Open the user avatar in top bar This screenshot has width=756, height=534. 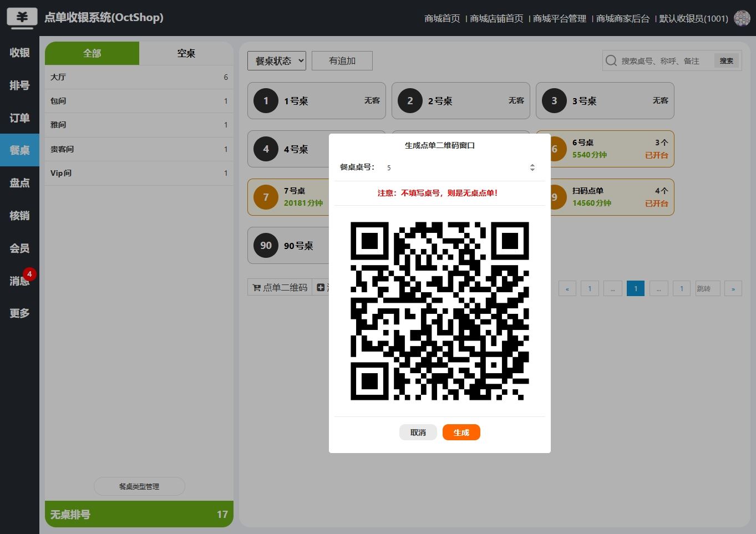[742, 18]
